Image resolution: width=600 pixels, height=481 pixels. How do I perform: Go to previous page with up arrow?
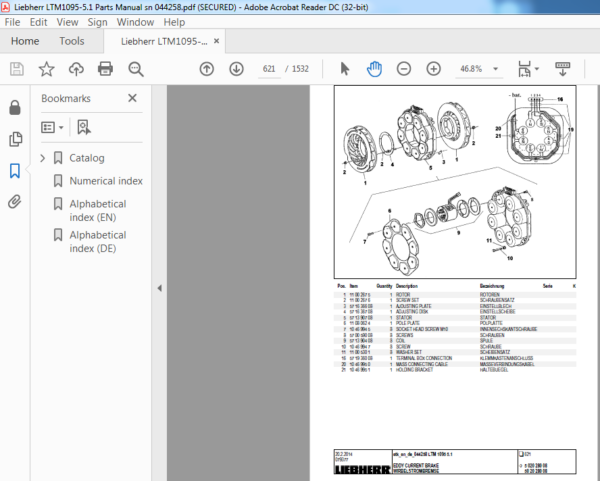[x=207, y=69]
